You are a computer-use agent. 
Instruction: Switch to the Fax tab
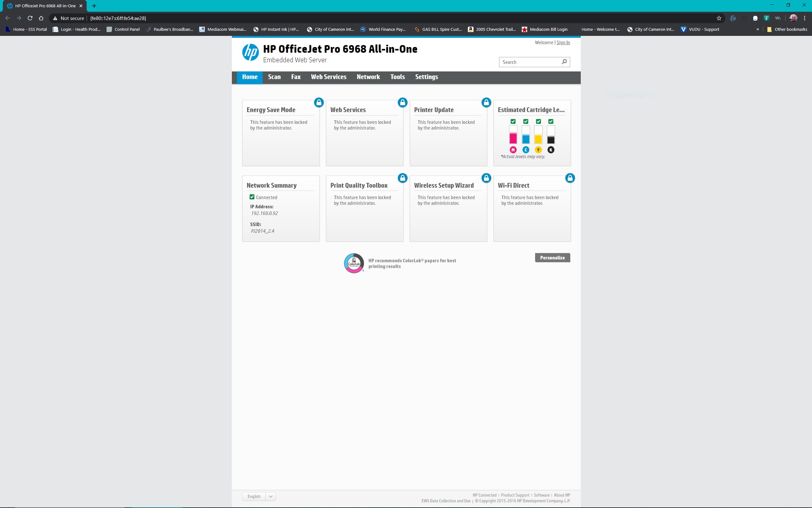pos(296,77)
